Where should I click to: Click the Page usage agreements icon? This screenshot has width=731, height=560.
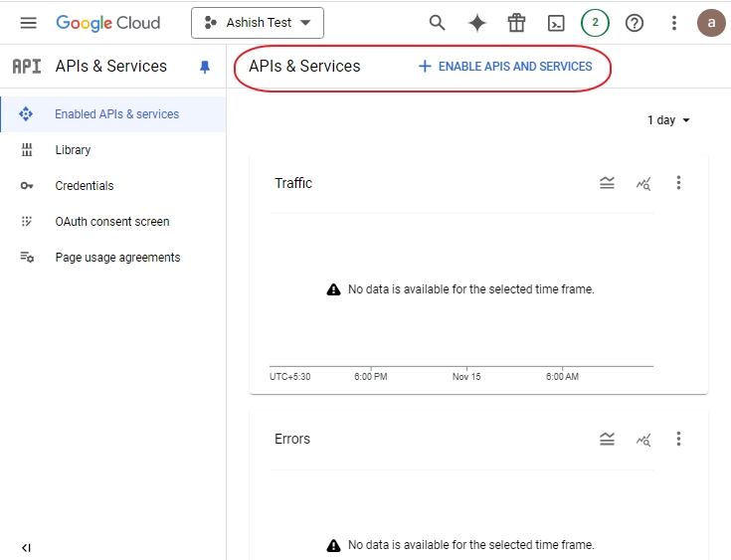pos(27,257)
